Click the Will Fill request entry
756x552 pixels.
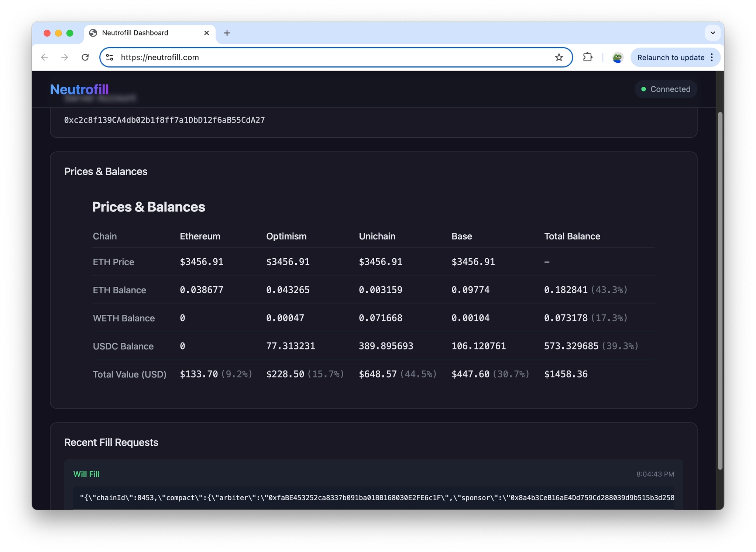tap(86, 474)
